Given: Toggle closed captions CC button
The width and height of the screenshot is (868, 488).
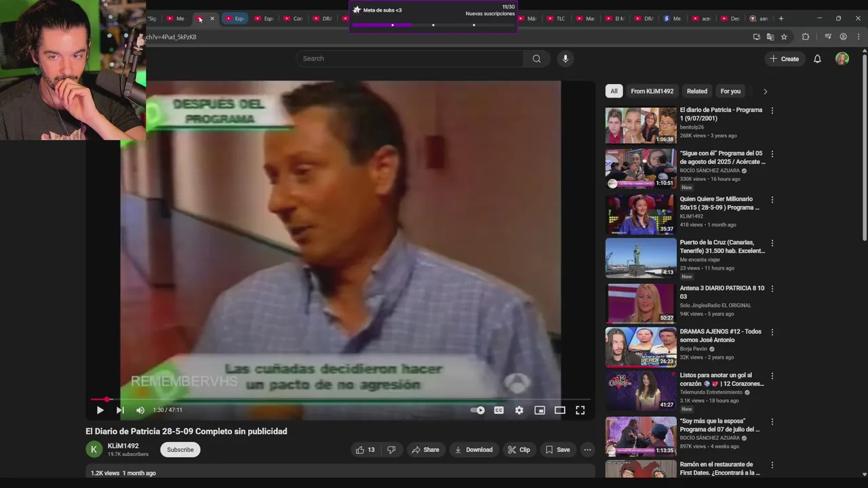Looking at the screenshot, I should coord(498,410).
